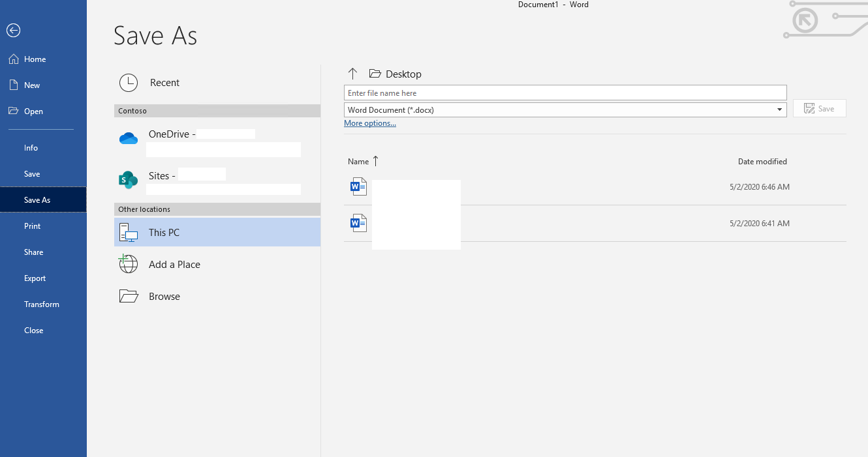Click the Add a Place globe icon
Image resolution: width=868 pixels, height=457 pixels.
(129, 264)
